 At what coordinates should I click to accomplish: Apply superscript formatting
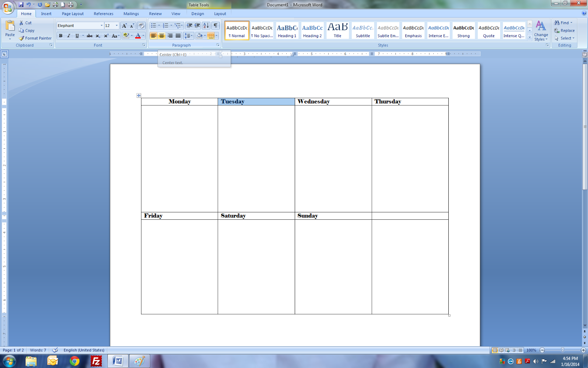[106, 36]
